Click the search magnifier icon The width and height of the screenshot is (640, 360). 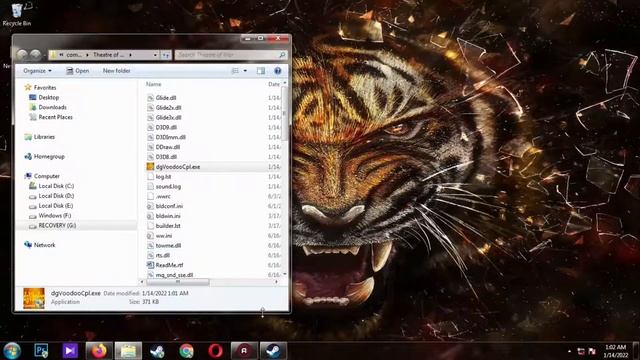282,55
